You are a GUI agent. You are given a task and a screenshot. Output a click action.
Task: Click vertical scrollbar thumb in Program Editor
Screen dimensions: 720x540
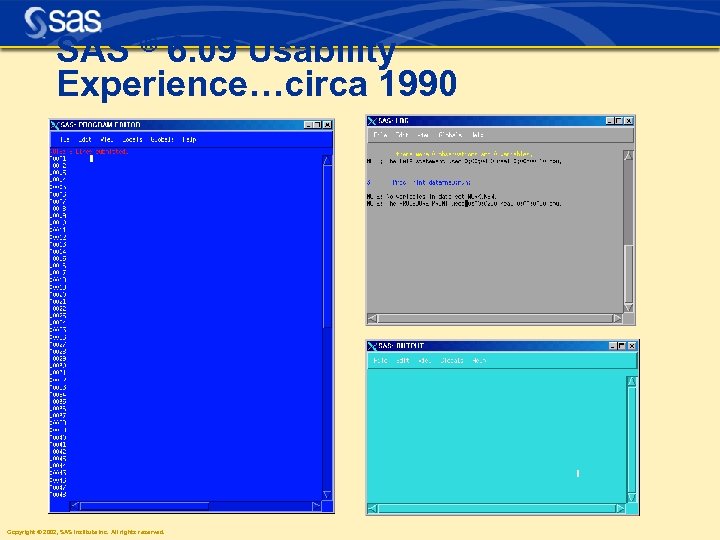pos(327,247)
